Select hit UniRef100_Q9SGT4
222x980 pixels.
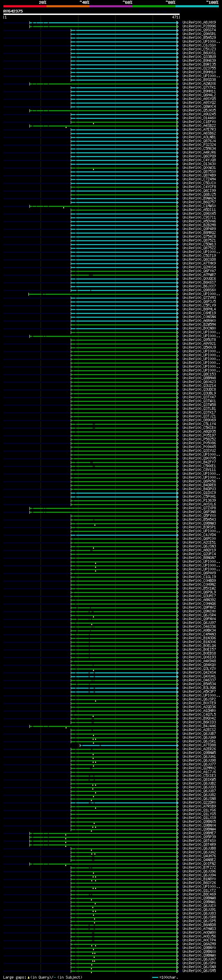coord(199,30)
